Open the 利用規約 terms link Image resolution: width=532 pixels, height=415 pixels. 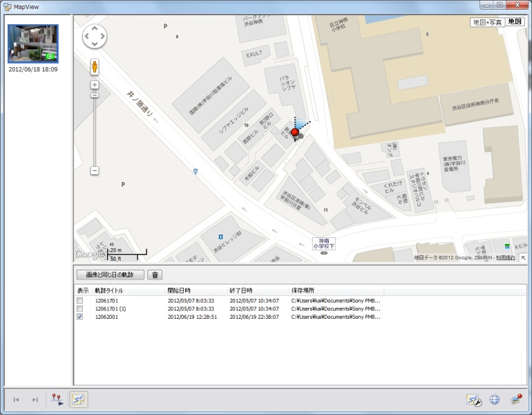tap(506, 258)
